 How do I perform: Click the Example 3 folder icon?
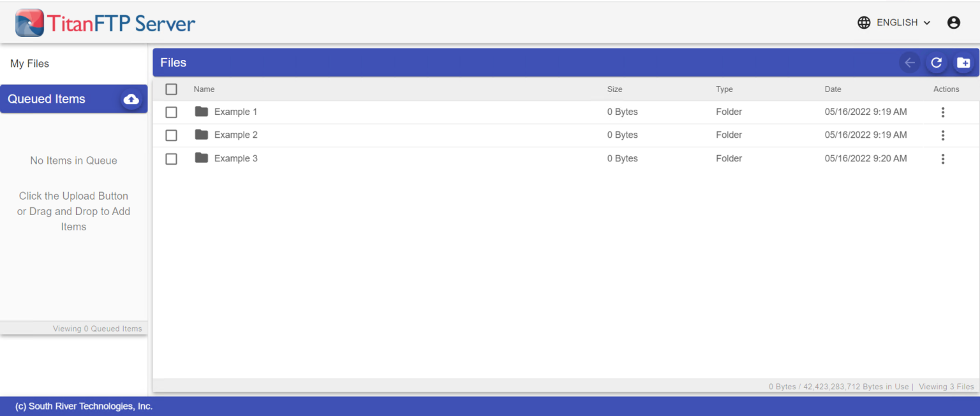coord(202,158)
